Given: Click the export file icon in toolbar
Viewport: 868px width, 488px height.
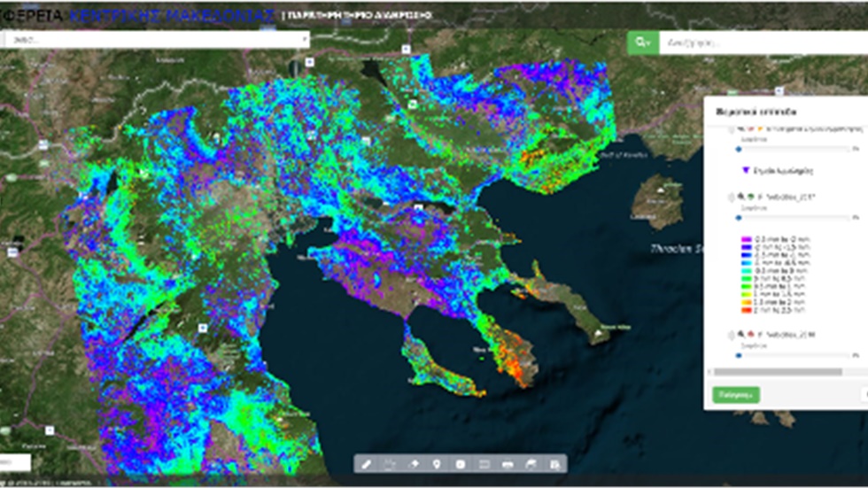Looking at the screenshot, I should pos(554,464).
